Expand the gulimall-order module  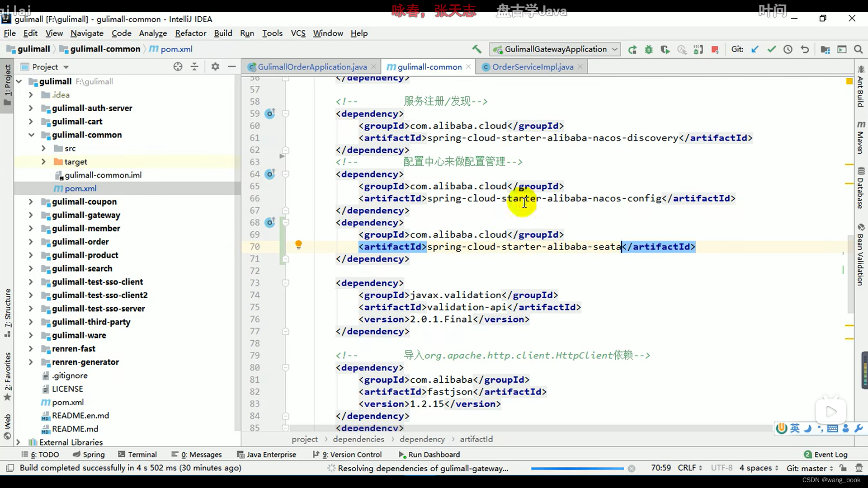pyautogui.click(x=31, y=242)
